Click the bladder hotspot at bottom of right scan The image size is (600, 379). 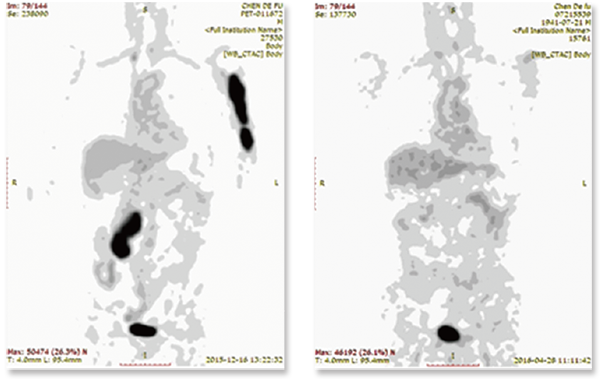point(448,333)
